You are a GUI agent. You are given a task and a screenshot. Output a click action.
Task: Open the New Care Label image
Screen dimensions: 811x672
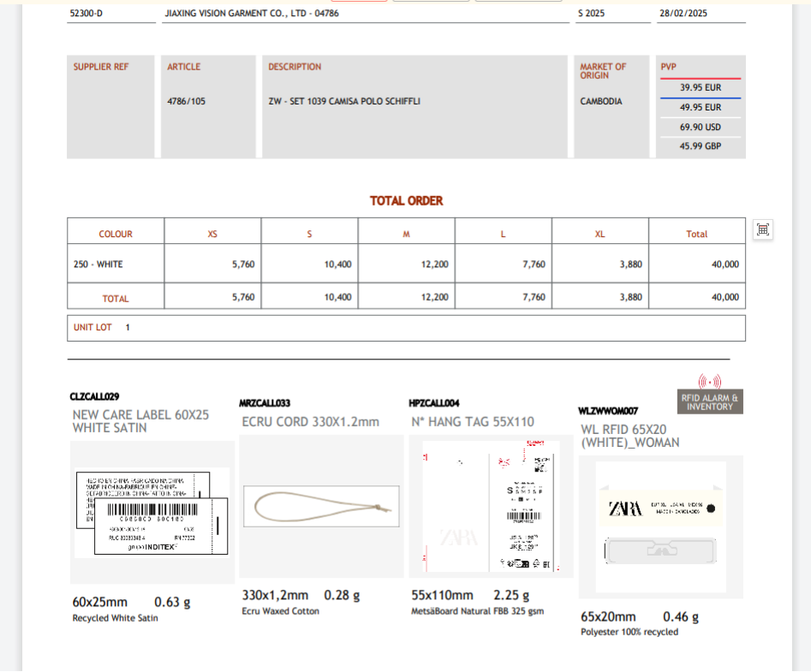(x=152, y=512)
